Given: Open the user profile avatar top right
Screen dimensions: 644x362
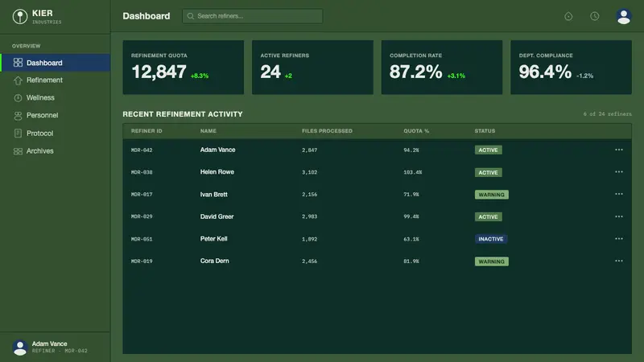Looking at the screenshot, I should pyautogui.click(x=623, y=16).
